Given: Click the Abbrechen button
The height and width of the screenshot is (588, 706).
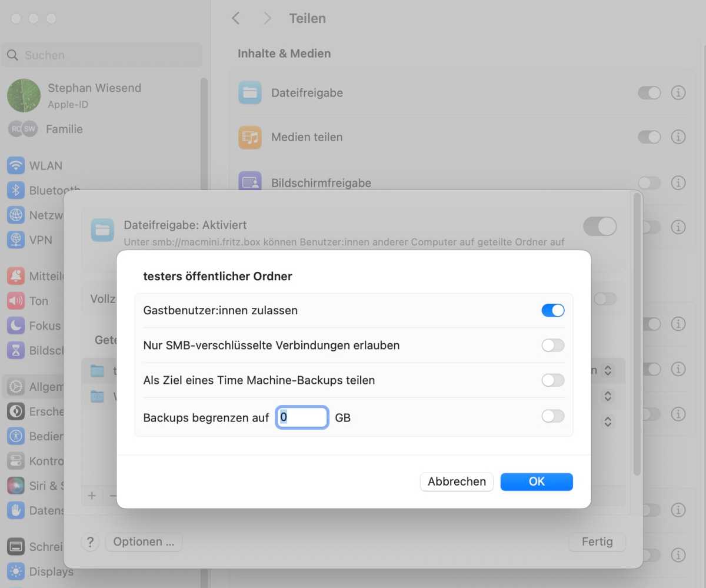Looking at the screenshot, I should click(457, 481).
